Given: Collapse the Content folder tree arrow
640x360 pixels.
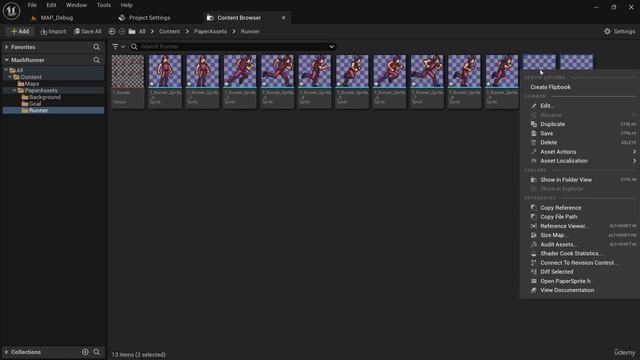Looking at the screenshot, I should point(10,77).
